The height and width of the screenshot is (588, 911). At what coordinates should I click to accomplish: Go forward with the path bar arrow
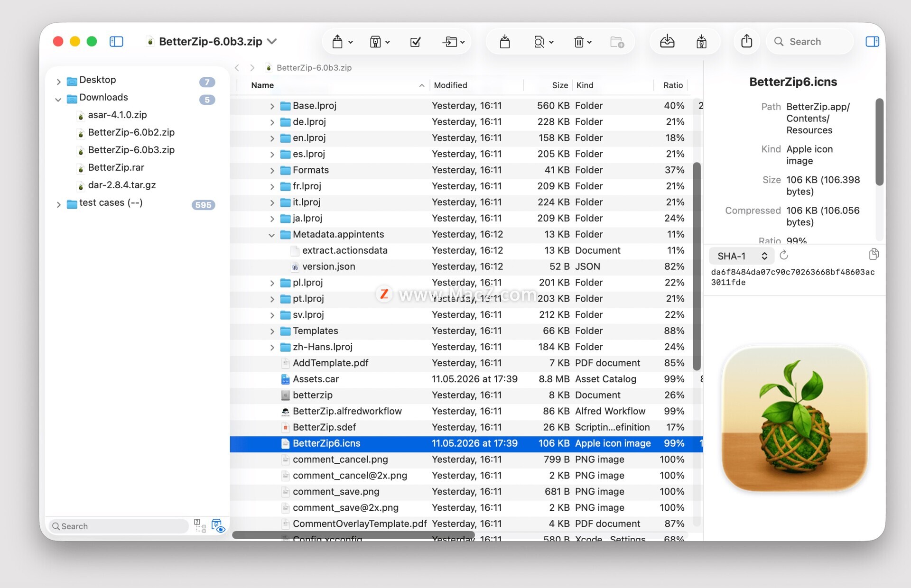[252, 68]
